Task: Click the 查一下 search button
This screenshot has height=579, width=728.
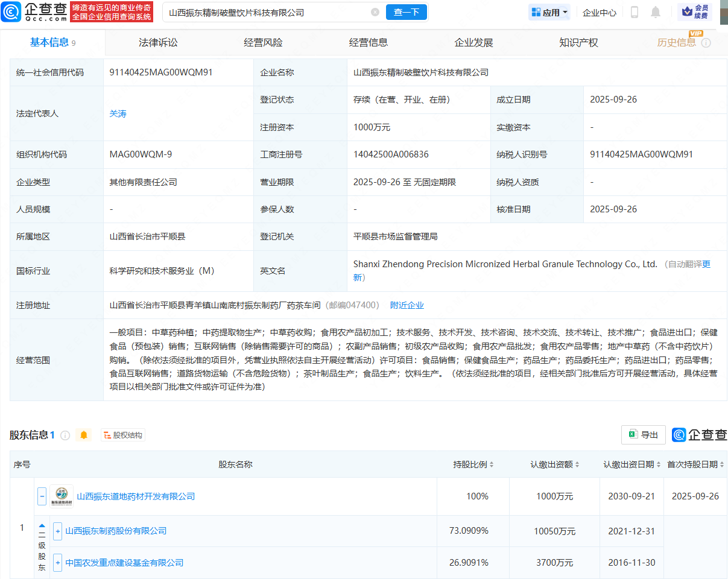Action: 406,11
